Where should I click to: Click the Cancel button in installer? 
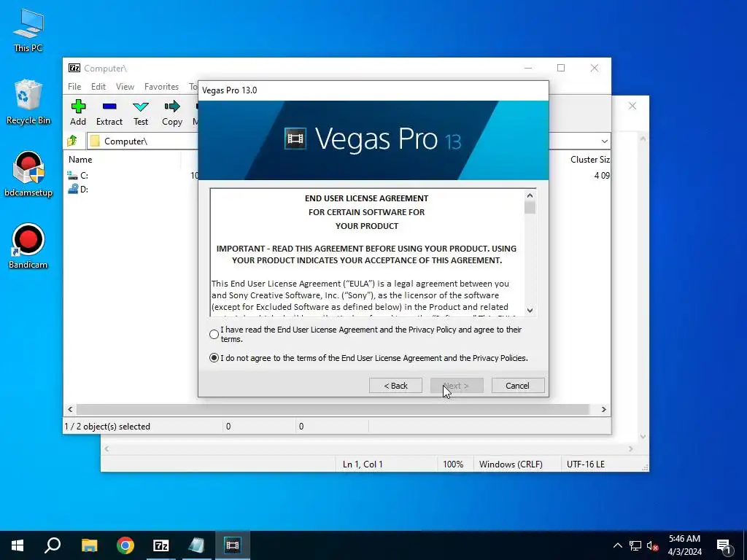518,386
